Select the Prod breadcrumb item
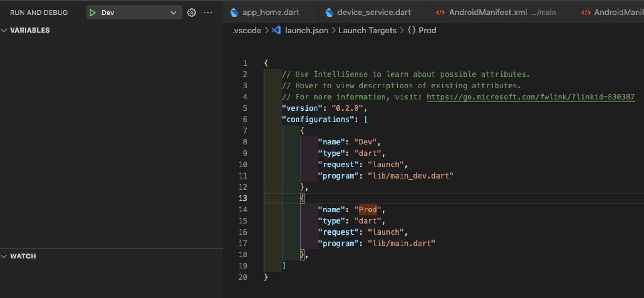 427,30
